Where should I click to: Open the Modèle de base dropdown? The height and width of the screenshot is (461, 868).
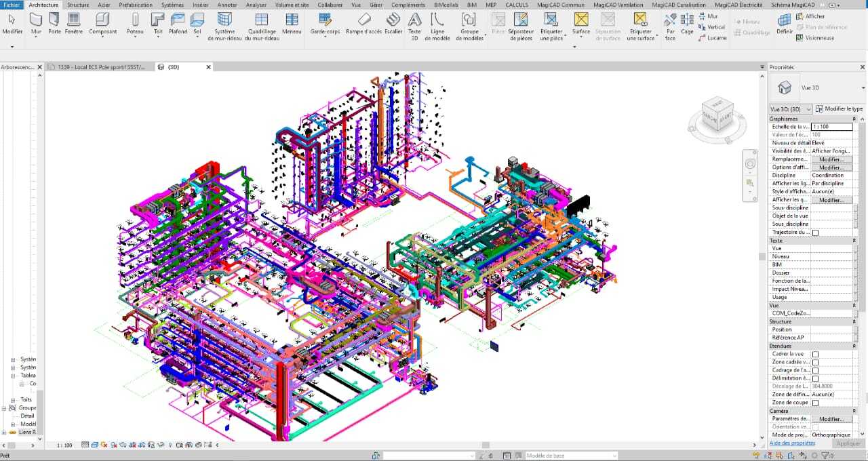[571, 456]
